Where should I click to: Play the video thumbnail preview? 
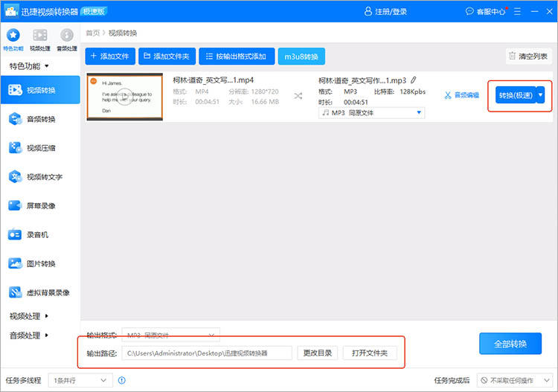pyautogui.click(x=124, y=97)
